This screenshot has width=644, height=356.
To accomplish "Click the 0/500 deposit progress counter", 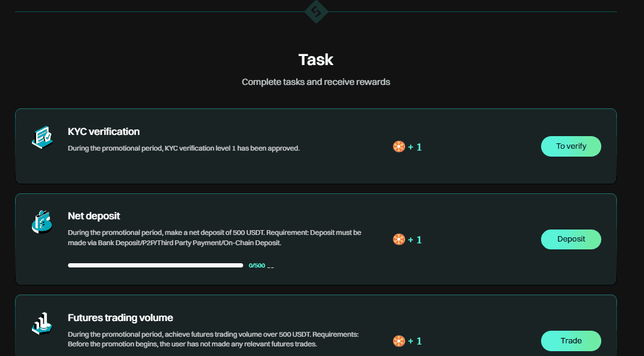I will coord(256,265).
